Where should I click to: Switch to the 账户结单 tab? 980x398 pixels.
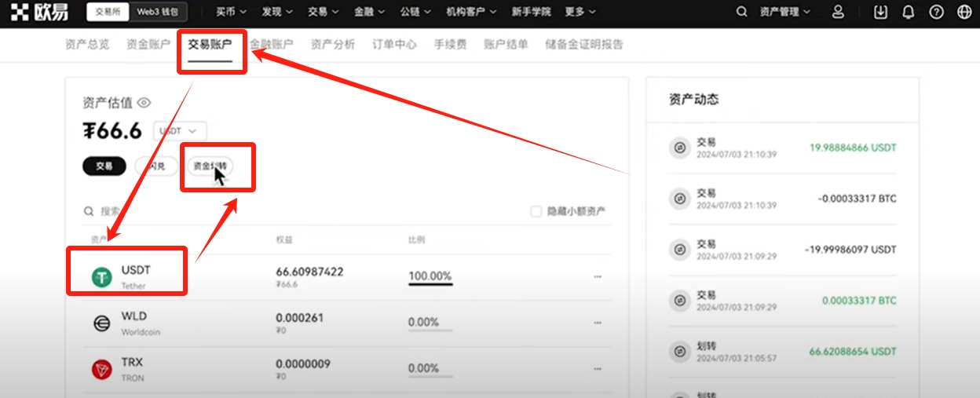pyautogui.click(x=506, y=45)
